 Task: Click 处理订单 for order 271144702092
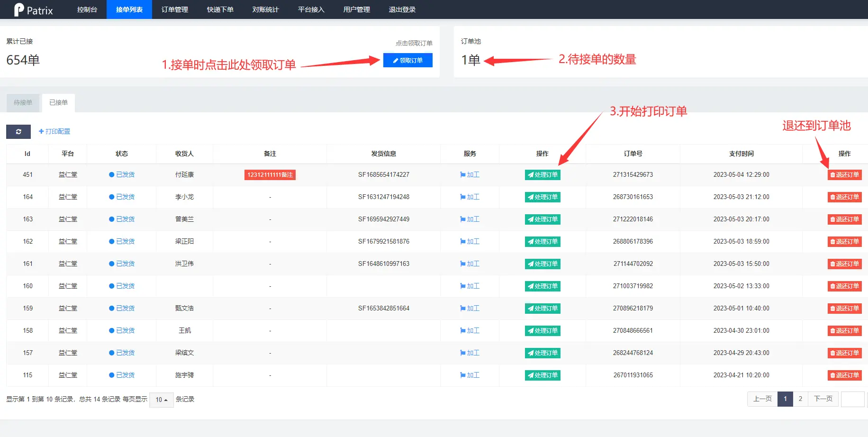pos(542,264)
